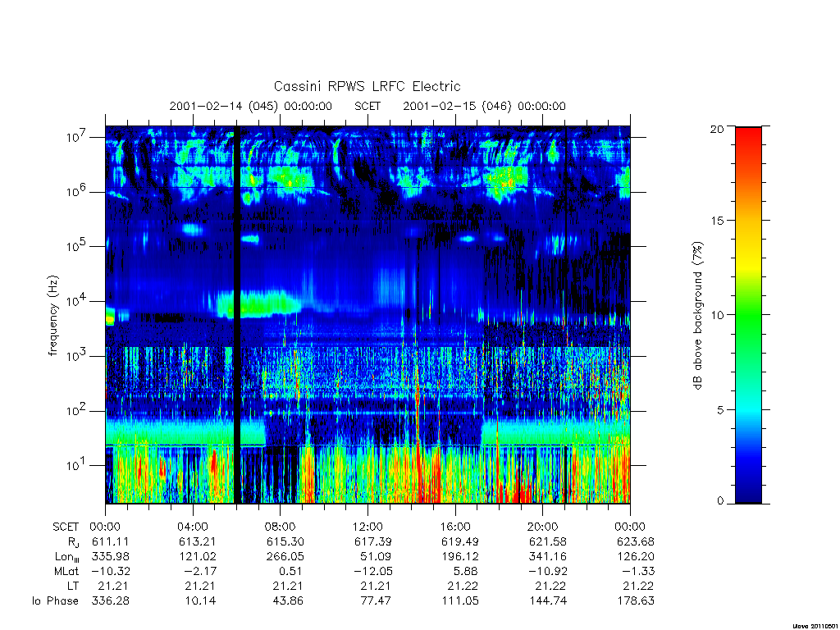
Task: Click the 'frequency (Hz)' axis label
Action: [53, 316]
